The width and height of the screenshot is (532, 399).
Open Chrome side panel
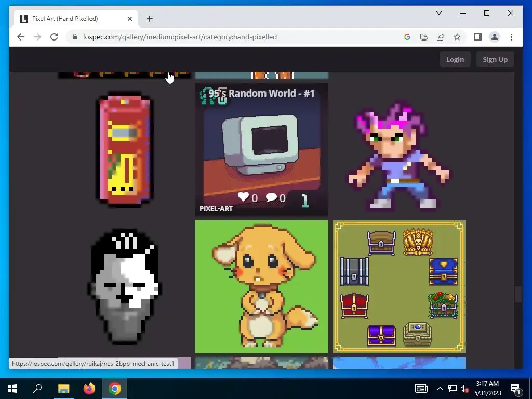coord(478,37)
